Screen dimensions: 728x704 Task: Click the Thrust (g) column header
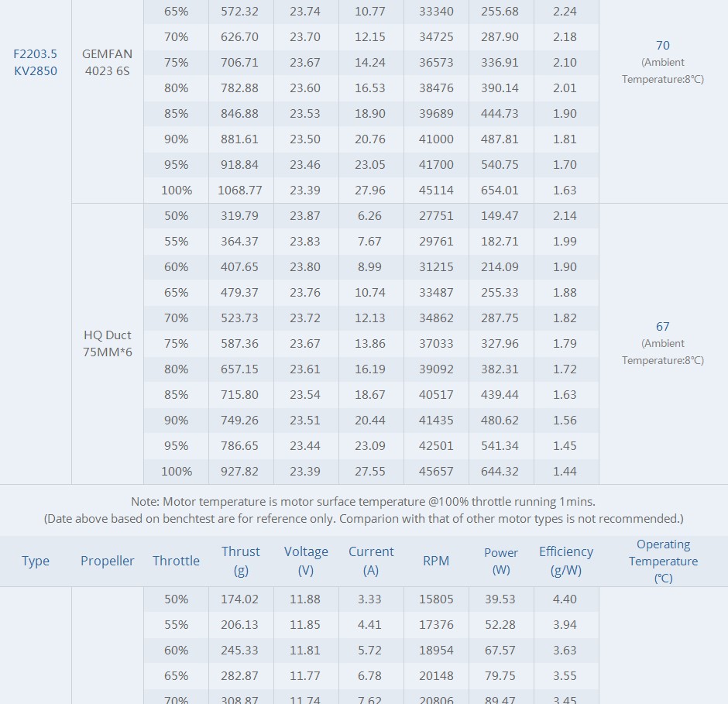[x=241, y=561]
